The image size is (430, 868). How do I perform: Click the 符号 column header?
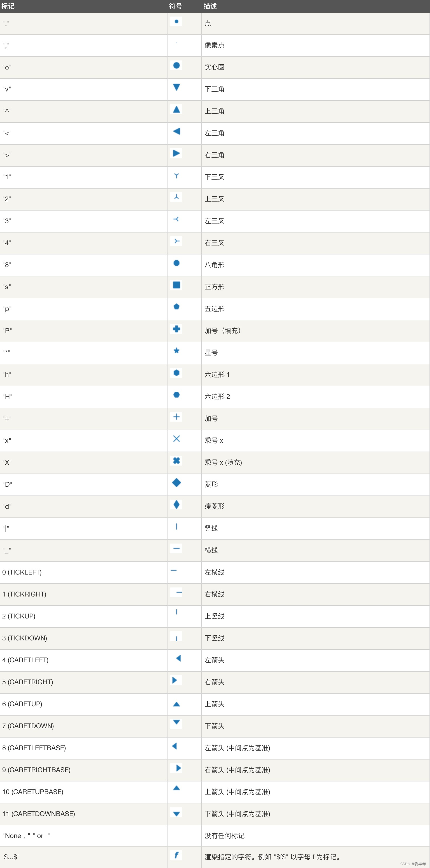click(176, 6)
